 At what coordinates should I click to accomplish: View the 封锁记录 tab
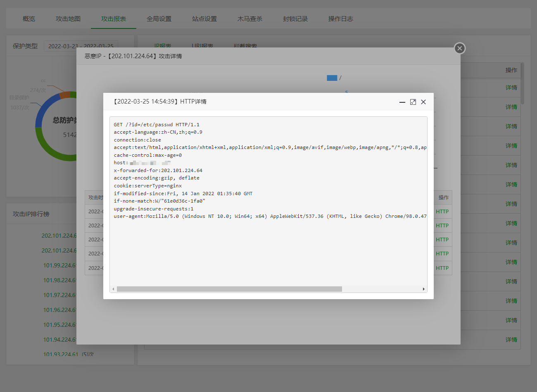(x=295, y=19)
